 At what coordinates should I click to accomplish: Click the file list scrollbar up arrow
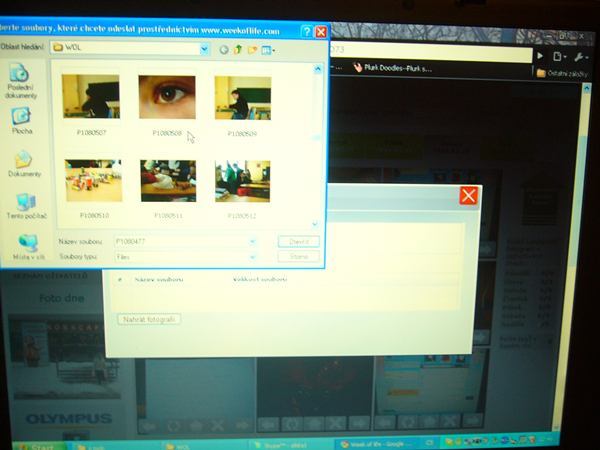point(317,69)
